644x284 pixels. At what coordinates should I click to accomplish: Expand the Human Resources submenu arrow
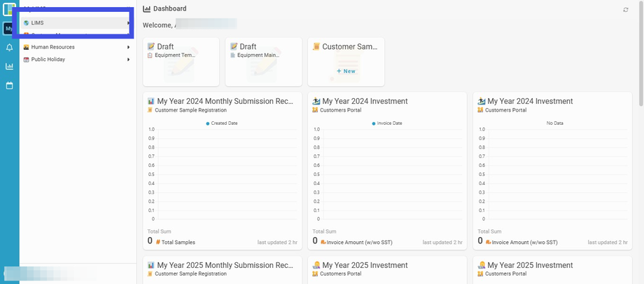pos(129,47)
